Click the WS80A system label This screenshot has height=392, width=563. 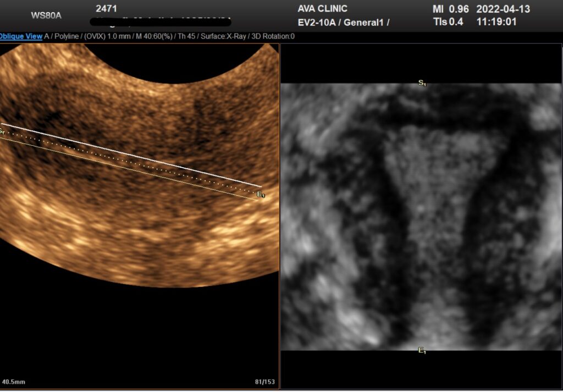[46, 15]
